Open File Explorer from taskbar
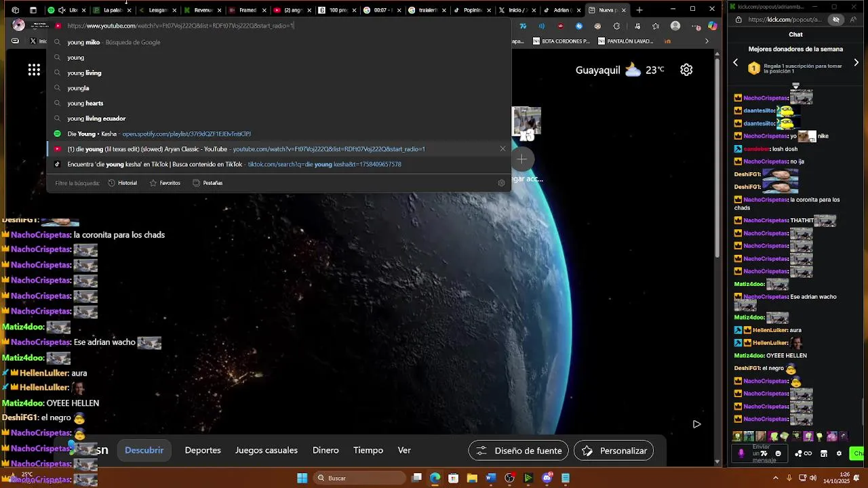 point(472,478)
